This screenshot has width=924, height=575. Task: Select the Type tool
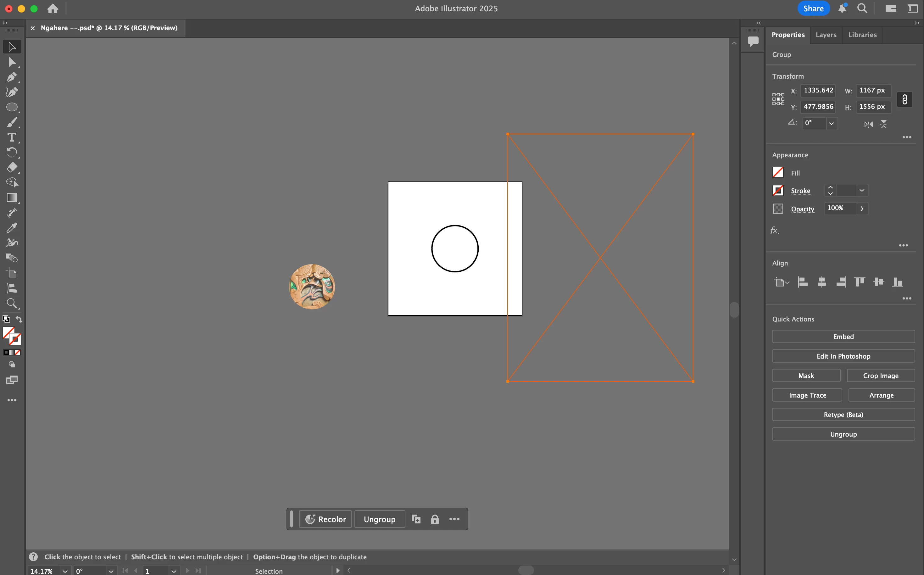point(11,137)
